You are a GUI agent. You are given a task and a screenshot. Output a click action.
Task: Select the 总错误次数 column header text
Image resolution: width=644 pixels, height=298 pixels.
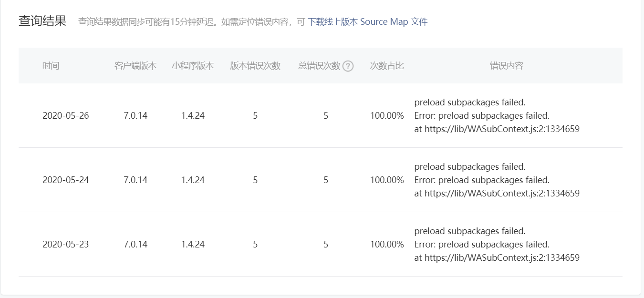click(320, 66)
